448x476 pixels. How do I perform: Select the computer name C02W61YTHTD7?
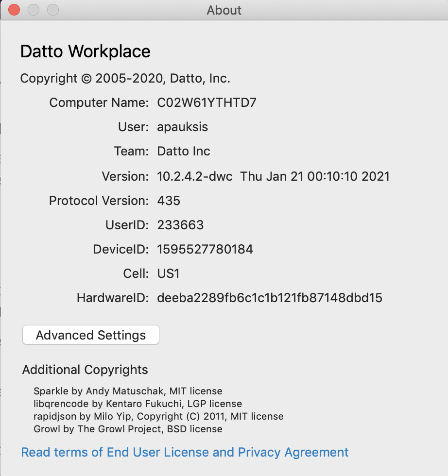(x=207, y=102)
